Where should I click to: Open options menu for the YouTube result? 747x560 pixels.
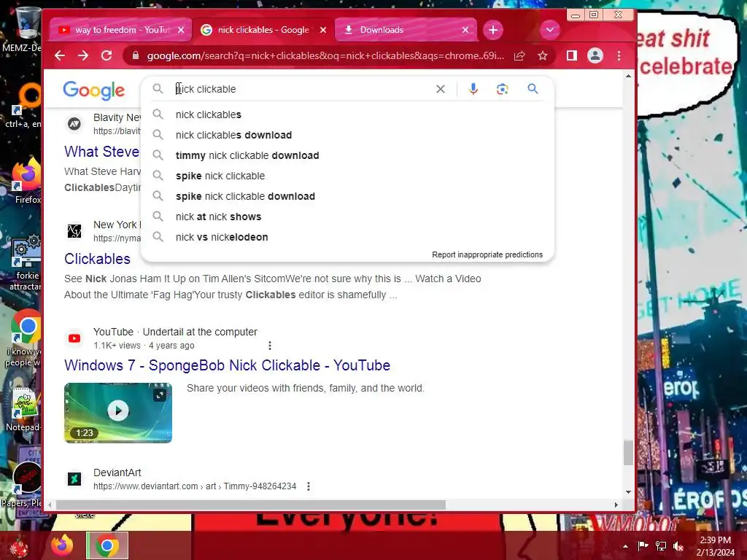click(x=270, y=346)
